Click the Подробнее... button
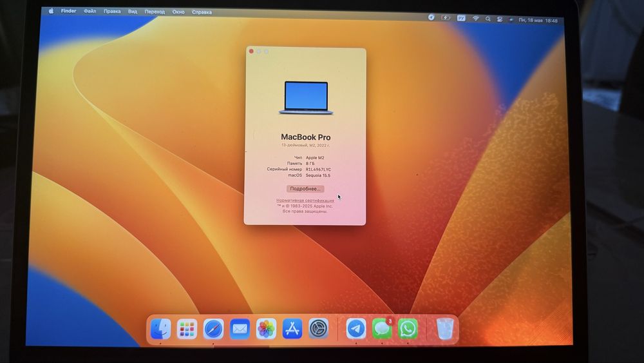This screenshot has height=363, width=644. pos(305,189)
